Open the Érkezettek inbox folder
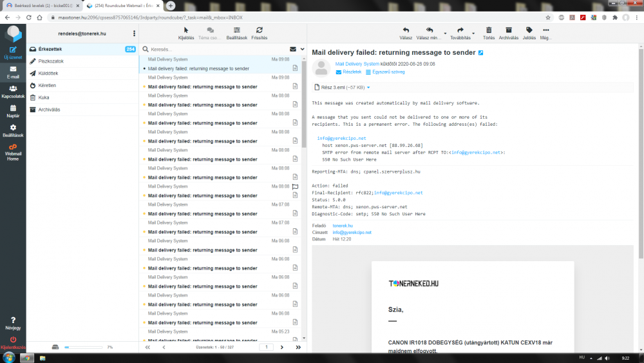644x363 pixels. pyautogui.click(x=82, y=49)
